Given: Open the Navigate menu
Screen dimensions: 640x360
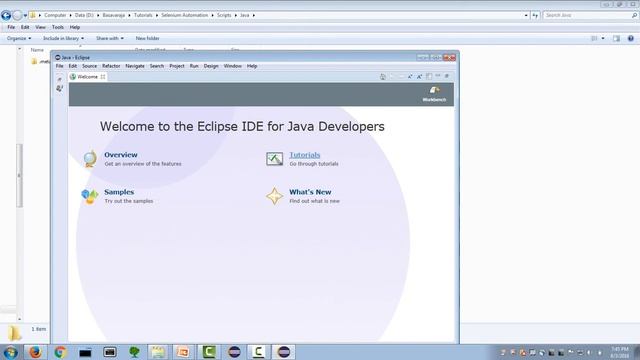Looking at the screenshot, I should click(x=135, y=66).
